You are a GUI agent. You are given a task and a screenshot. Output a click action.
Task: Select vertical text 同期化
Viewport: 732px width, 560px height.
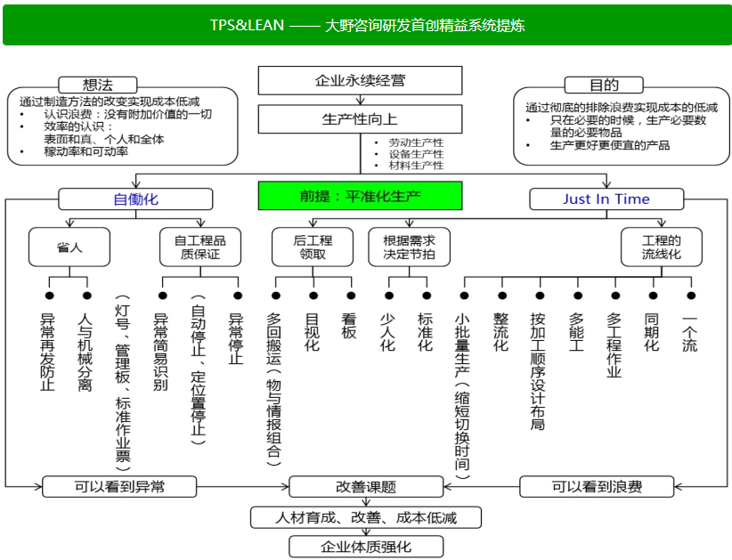pyautogui.click(x=652, y=332)
